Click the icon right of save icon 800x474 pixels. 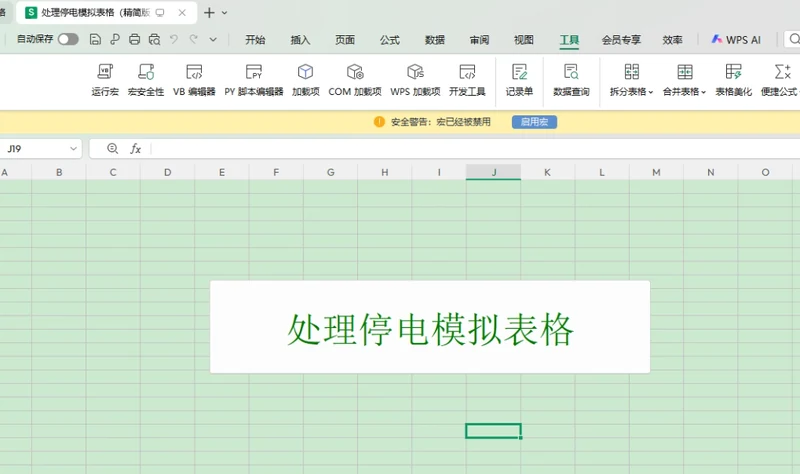(x=115, y=39)
